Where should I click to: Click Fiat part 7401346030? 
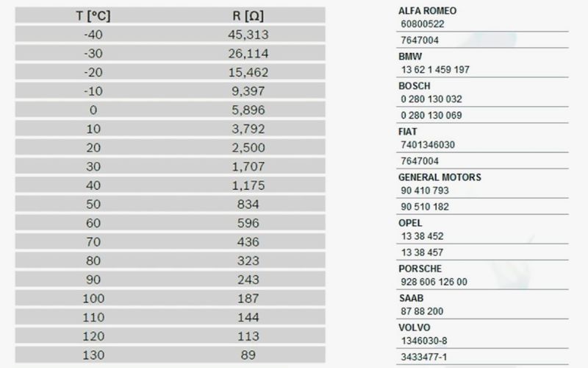point(428,144)
